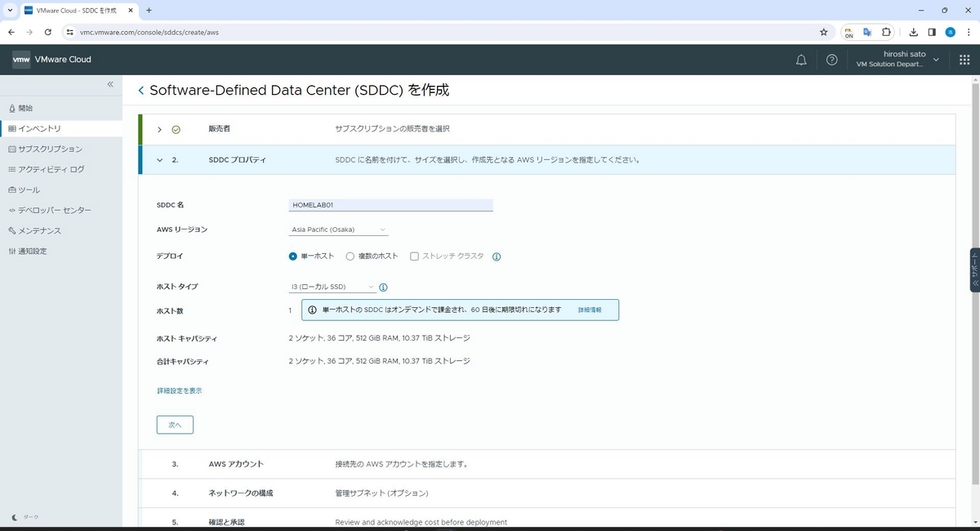Open the Chrome three-dot menu
This screenshot has height=531, width=980.
(969, 32)
